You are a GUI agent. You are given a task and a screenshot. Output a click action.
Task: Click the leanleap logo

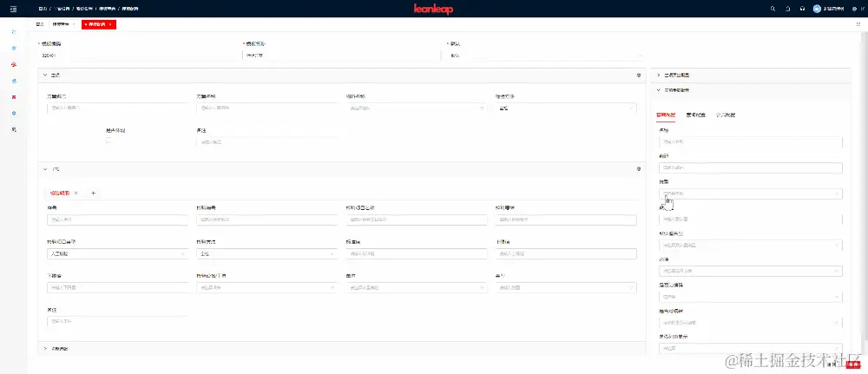coord(433,9)
